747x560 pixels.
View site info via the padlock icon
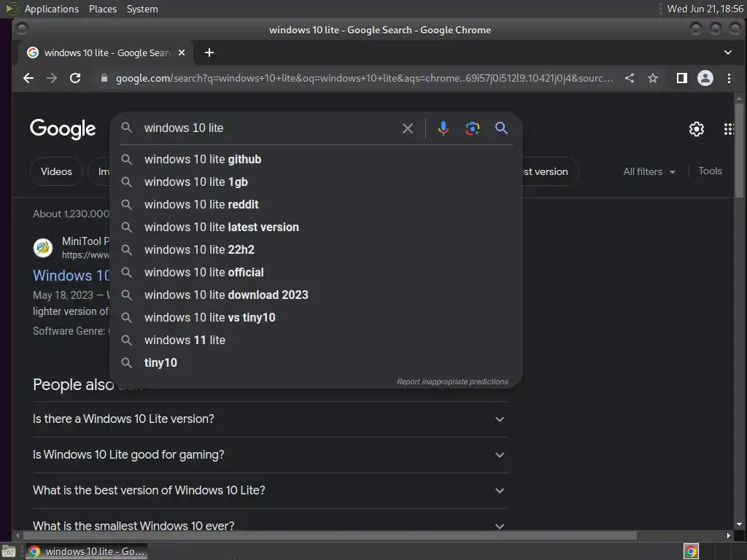(x=104, y=78)
